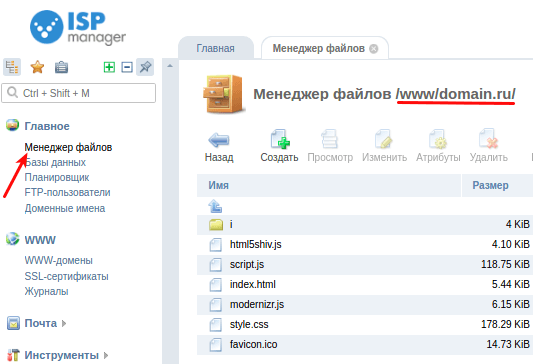533x364 pixels.
Task: Click the ISPmanager logo
Action: point(78,28)
